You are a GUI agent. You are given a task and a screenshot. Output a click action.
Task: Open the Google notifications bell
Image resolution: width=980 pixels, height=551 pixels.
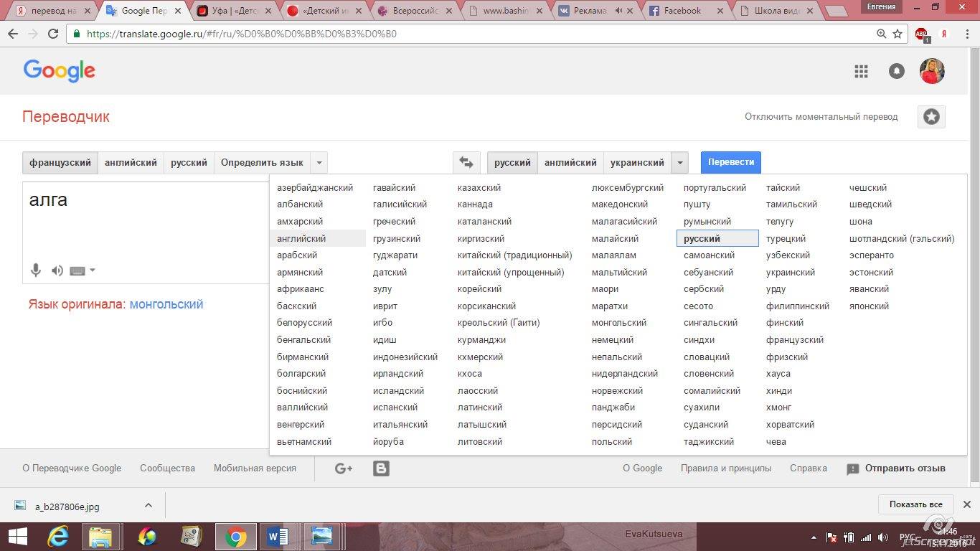896,71
